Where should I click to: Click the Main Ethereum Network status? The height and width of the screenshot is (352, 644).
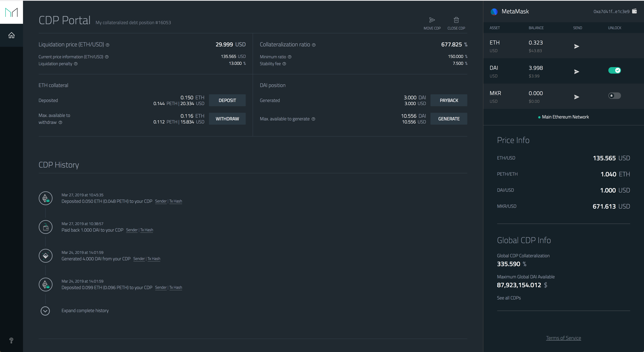click(563, 117)
